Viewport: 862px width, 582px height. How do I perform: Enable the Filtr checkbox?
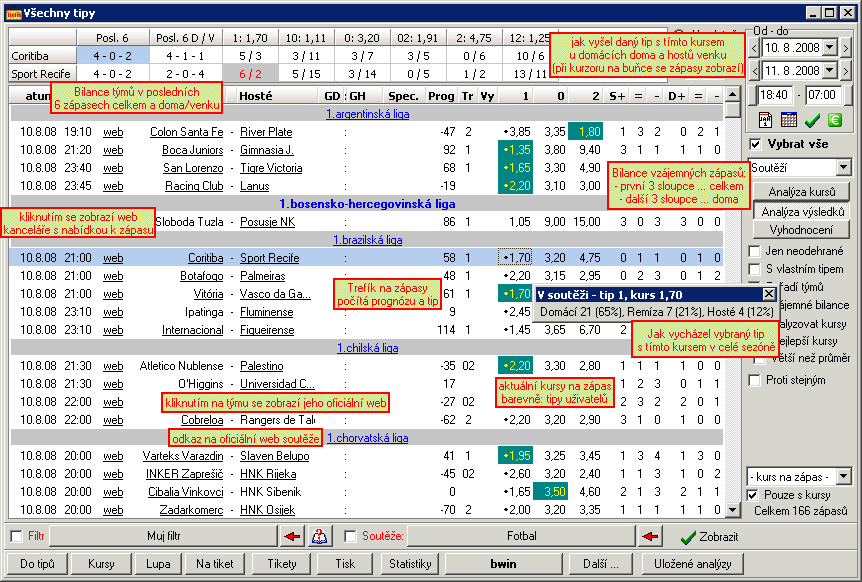coord(16,536)
